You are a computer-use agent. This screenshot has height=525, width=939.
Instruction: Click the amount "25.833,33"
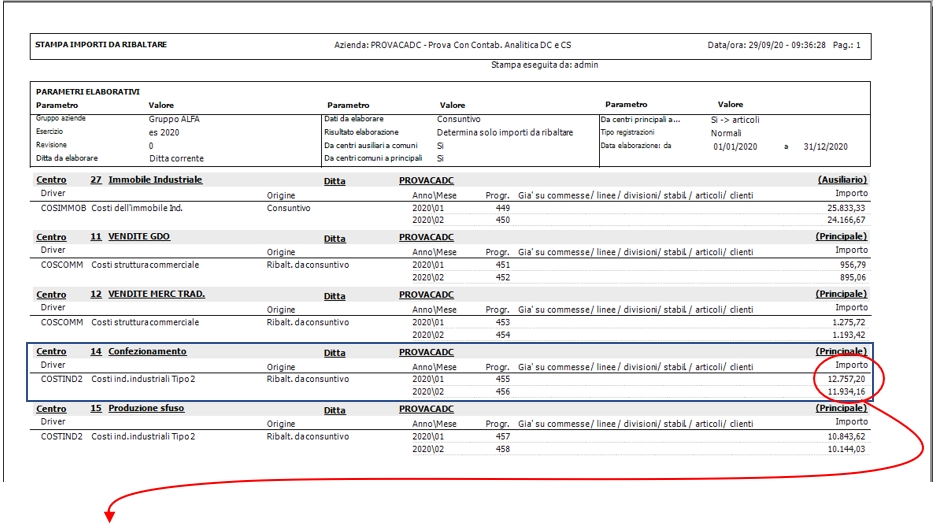pos(846,208)
